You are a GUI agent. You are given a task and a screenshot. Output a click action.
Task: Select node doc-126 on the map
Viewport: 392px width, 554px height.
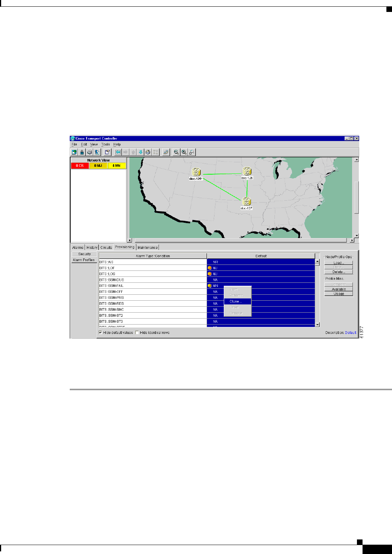[x=247, y=171]
